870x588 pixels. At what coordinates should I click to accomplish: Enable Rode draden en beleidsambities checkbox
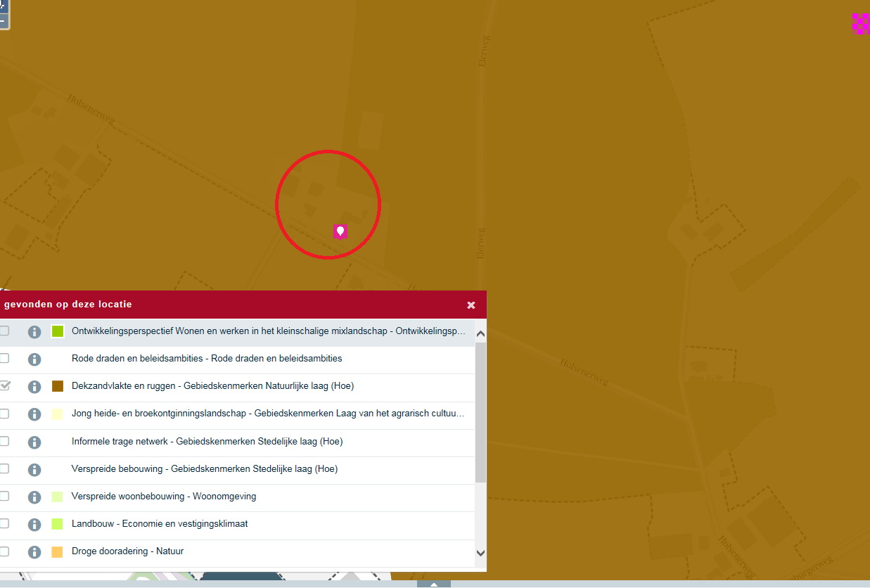(4, 358)
